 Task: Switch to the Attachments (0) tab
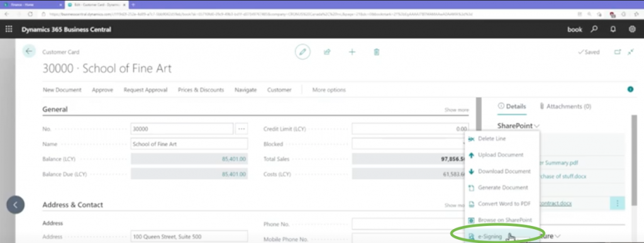click(565, 106)
